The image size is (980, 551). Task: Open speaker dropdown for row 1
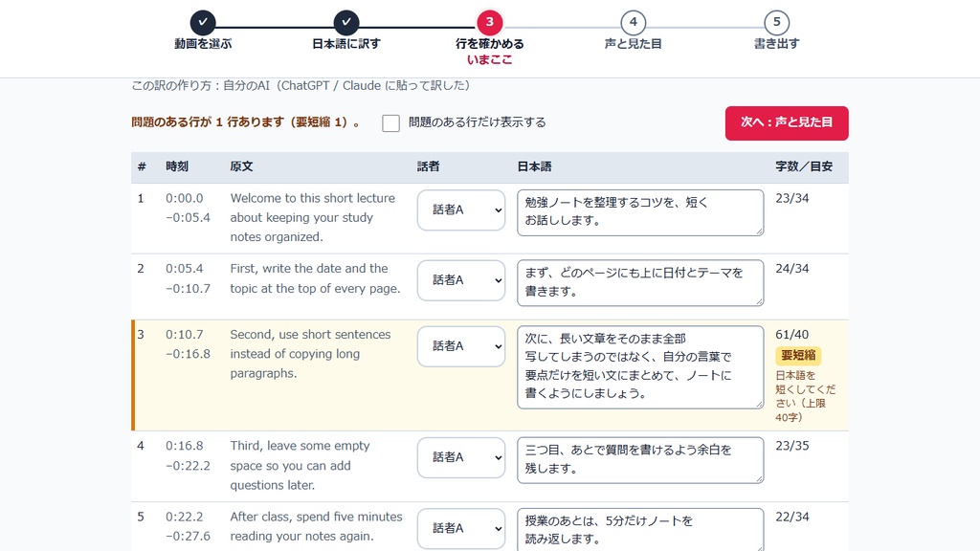(461, 209)
